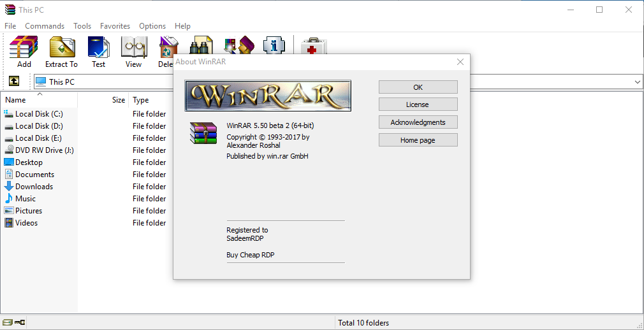Open the Tools menu
This screenshot has height=330, width=644.
[82, 26]
